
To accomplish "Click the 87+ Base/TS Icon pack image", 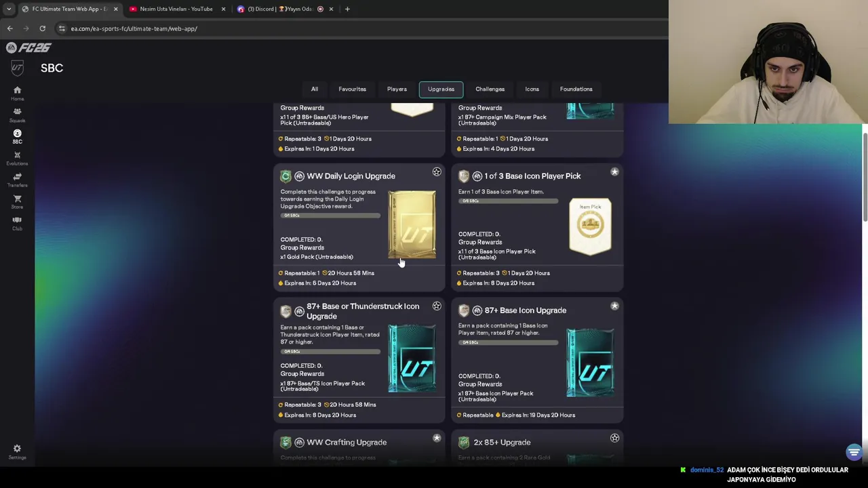I will coord(412,359).
